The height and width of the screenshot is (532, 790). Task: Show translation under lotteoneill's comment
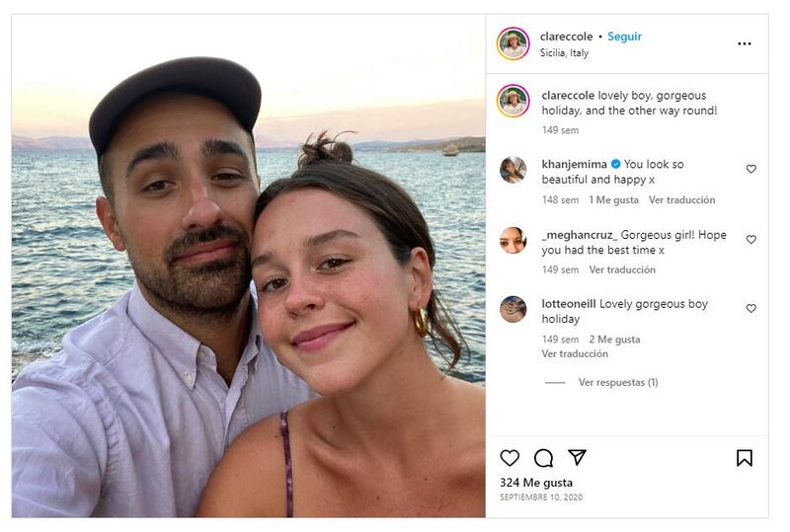575,353
